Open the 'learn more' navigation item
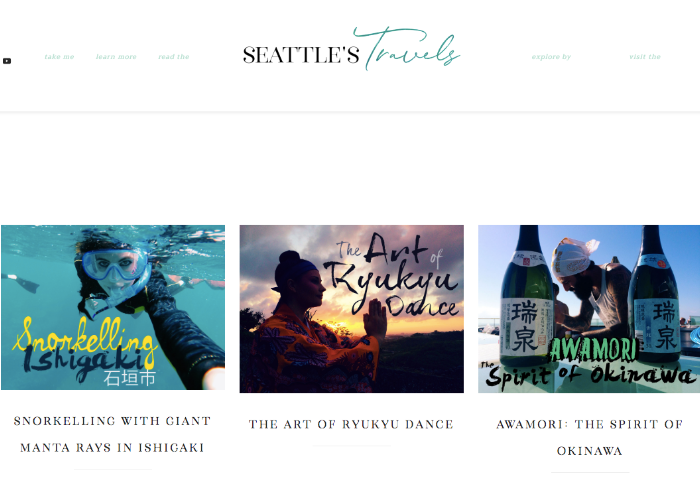Screen dimensions: 700x500 [x=116, y=57]
